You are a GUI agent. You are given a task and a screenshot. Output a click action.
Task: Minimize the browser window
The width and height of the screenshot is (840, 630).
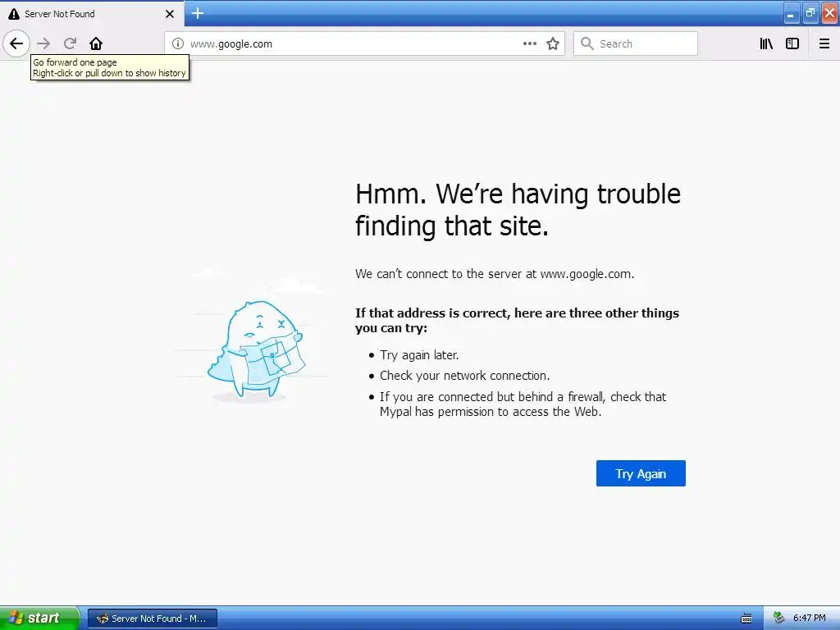tap(792, 14)
